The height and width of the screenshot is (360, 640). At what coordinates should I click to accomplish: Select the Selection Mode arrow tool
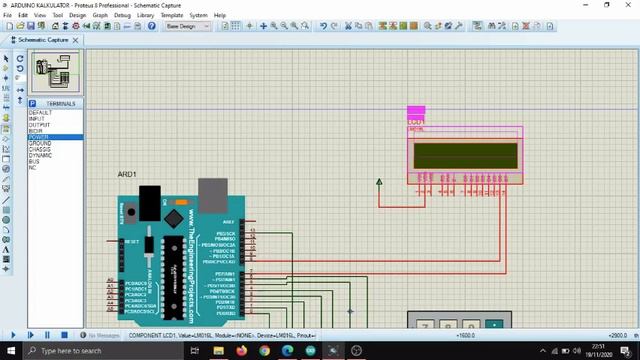tap(6, 59)
